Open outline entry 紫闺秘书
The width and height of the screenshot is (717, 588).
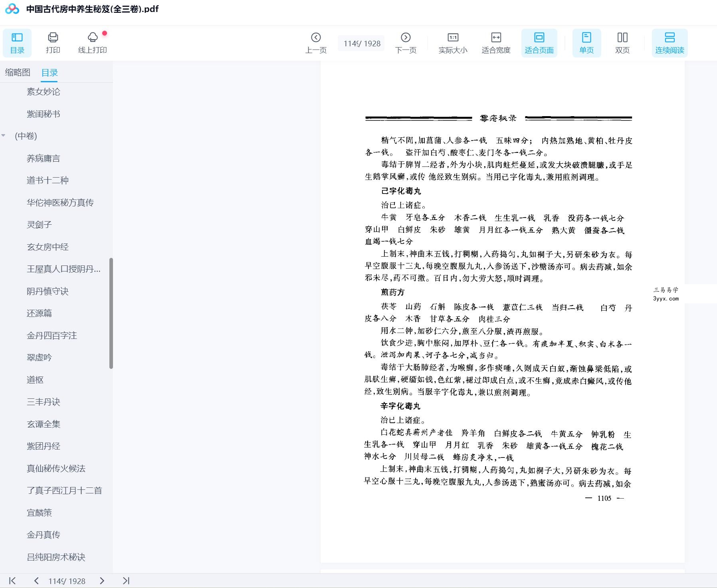coord(44,114)
